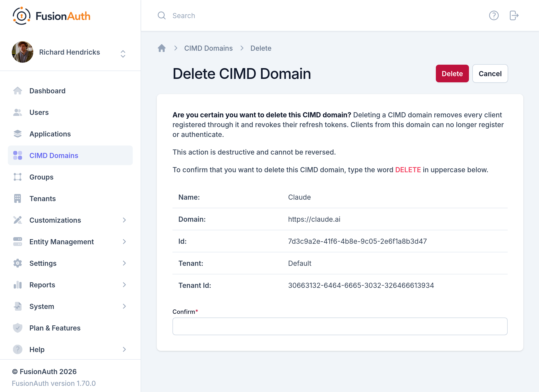Follow the CIMD Domains breadcrumb link
The height and width of the screenshot is (392, 539).
pyautogui.click(x=208, y=48)
